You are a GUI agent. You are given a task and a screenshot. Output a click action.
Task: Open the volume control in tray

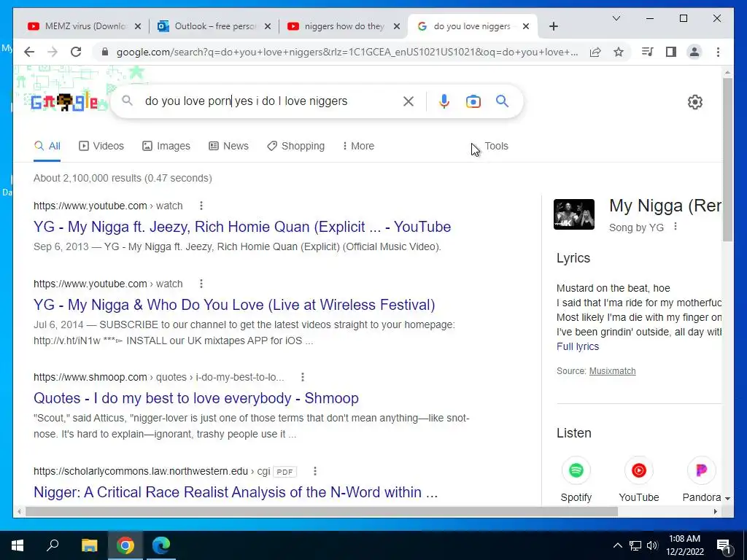[x=652, y=545]
